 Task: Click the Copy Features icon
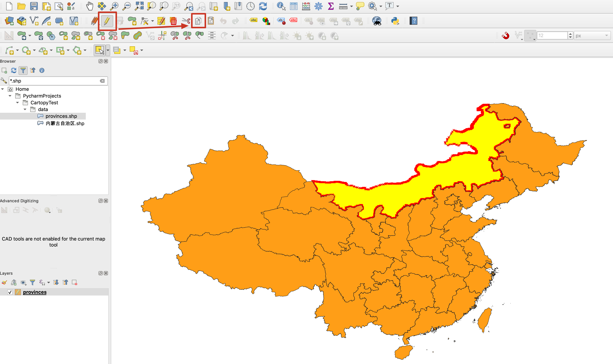[x=198, y=21]
